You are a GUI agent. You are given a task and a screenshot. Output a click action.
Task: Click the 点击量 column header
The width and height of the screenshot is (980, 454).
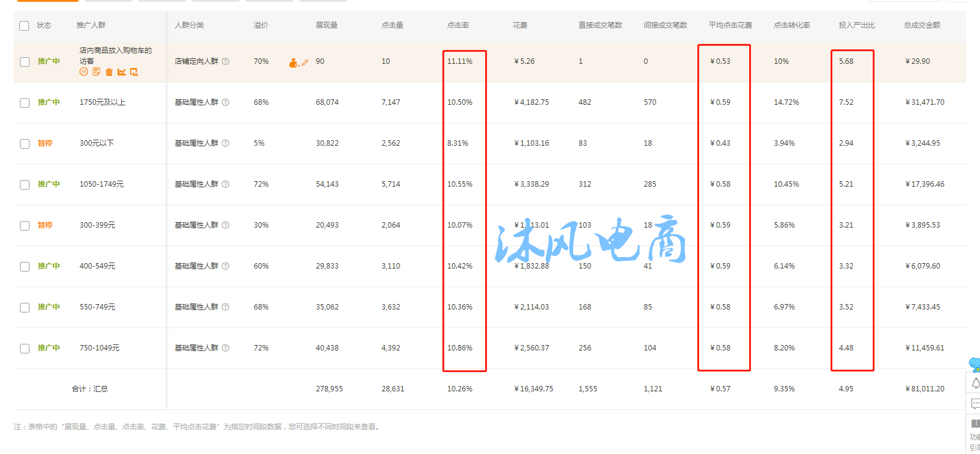pos(392,25)
